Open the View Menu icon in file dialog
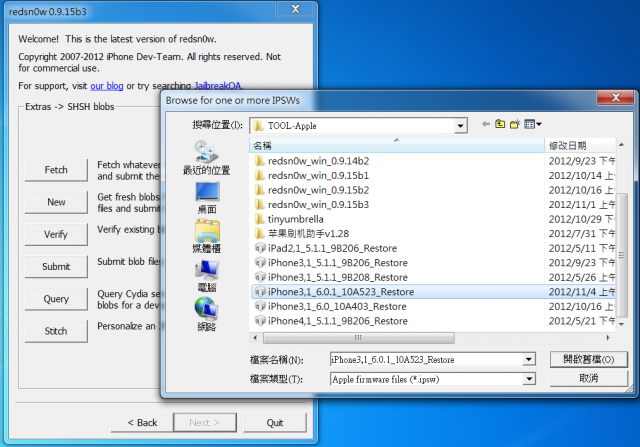640x447 pixels. 533,124
